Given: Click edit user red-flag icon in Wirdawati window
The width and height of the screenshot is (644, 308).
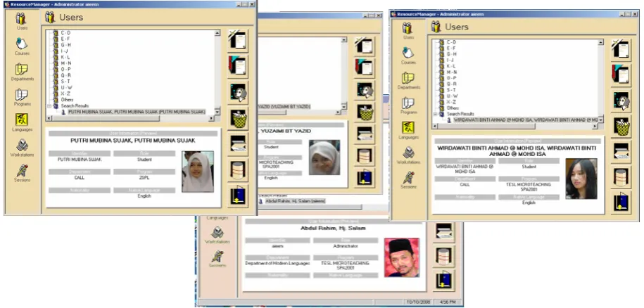Looking at the screenshot, I should [621, 75].
